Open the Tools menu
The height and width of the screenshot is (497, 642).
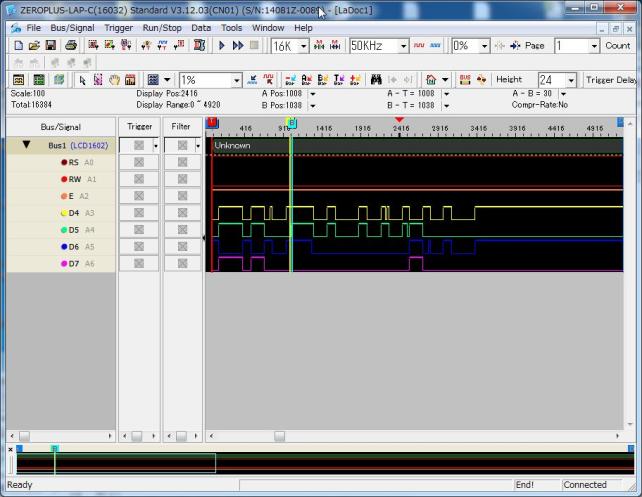tap(231, 27)
